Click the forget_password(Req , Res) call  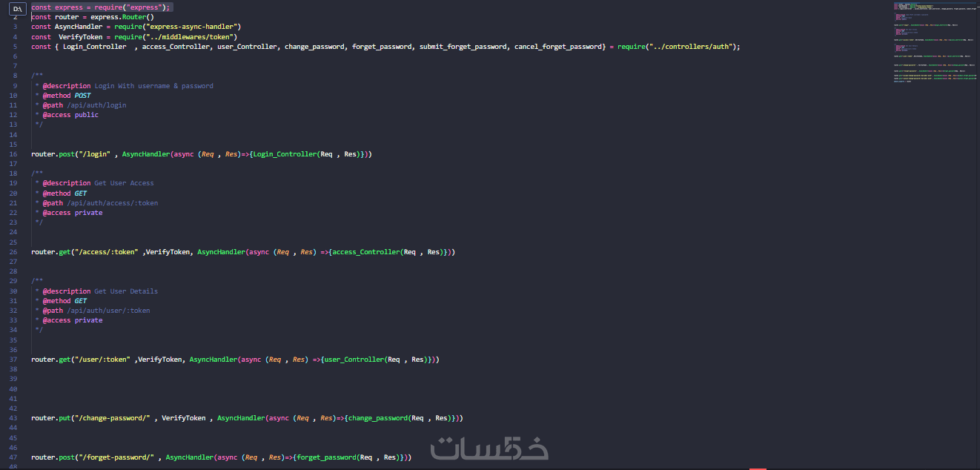pos(348,458)
